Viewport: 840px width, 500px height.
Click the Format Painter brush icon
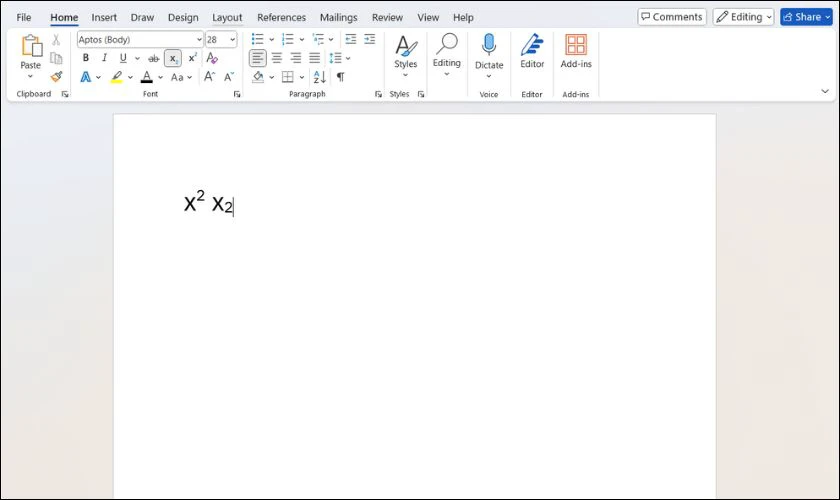(x=56, y=77)
